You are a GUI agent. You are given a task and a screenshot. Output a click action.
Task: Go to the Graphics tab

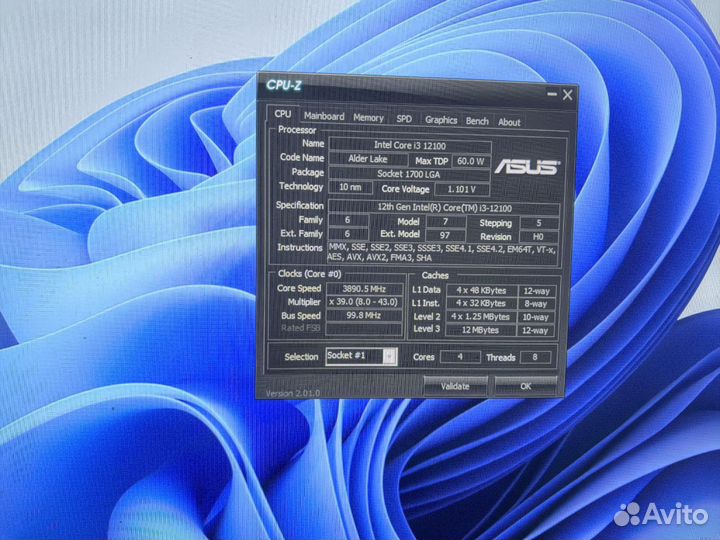pyautogui.click(x=441, y=120)
